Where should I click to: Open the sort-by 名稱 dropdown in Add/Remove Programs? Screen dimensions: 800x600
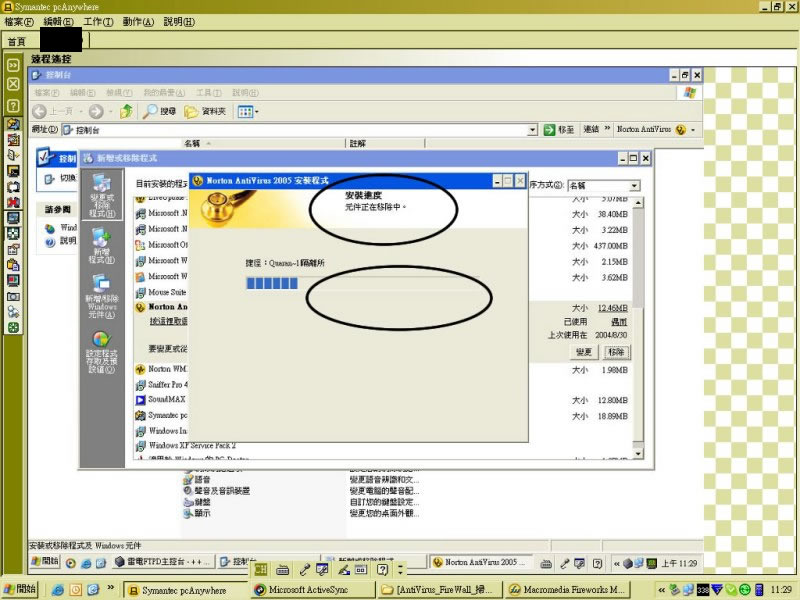point(634,186)
